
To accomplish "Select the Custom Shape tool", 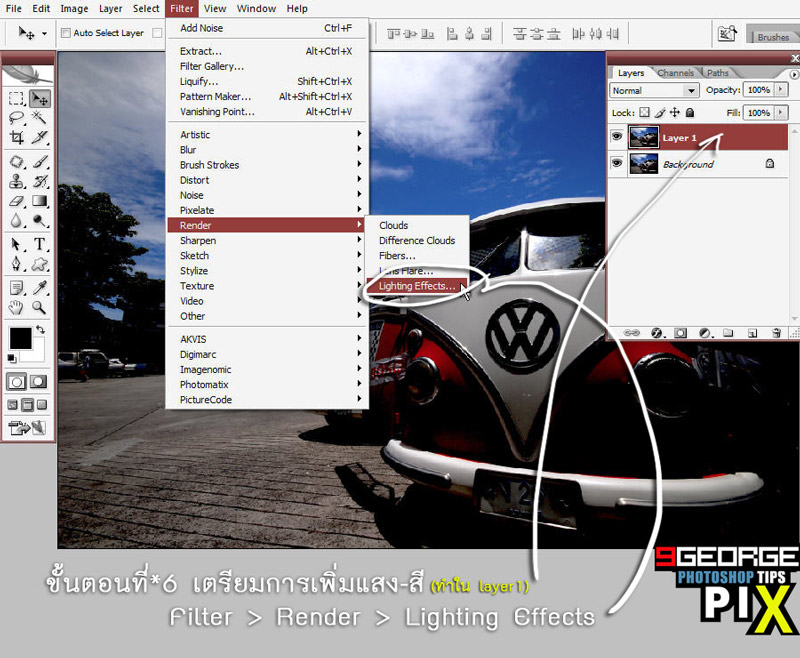I will click(39, 264).
